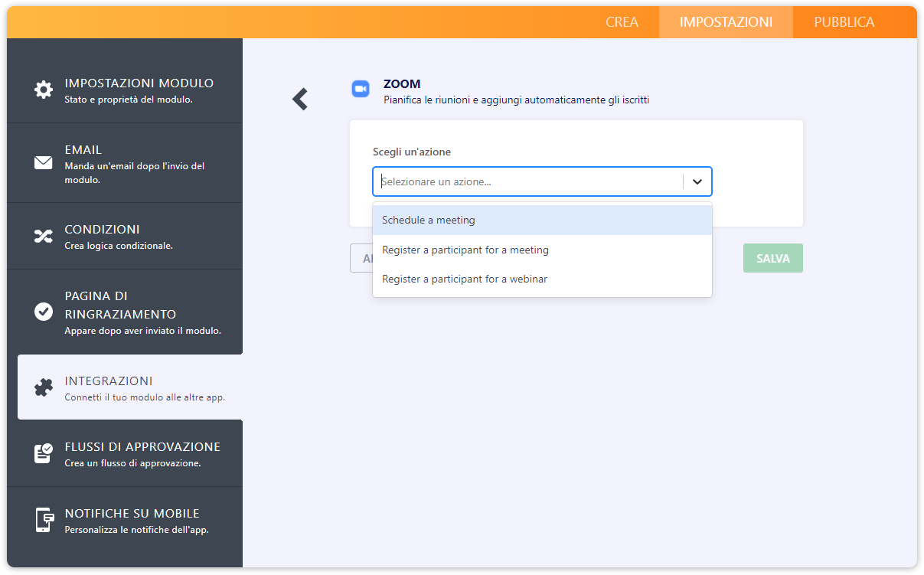Collapse the action dropdown with its chevron

click(697, 182)
